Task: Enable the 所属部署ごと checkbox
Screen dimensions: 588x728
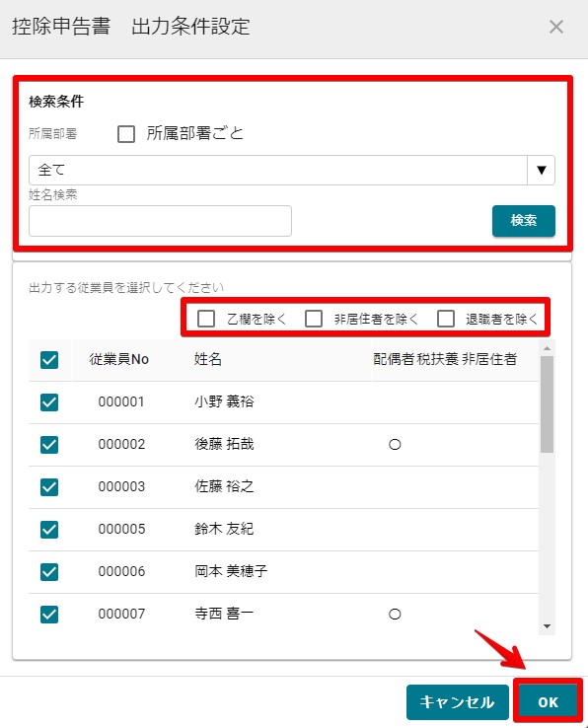Action: pyautogui.click(x=126, y=134)
